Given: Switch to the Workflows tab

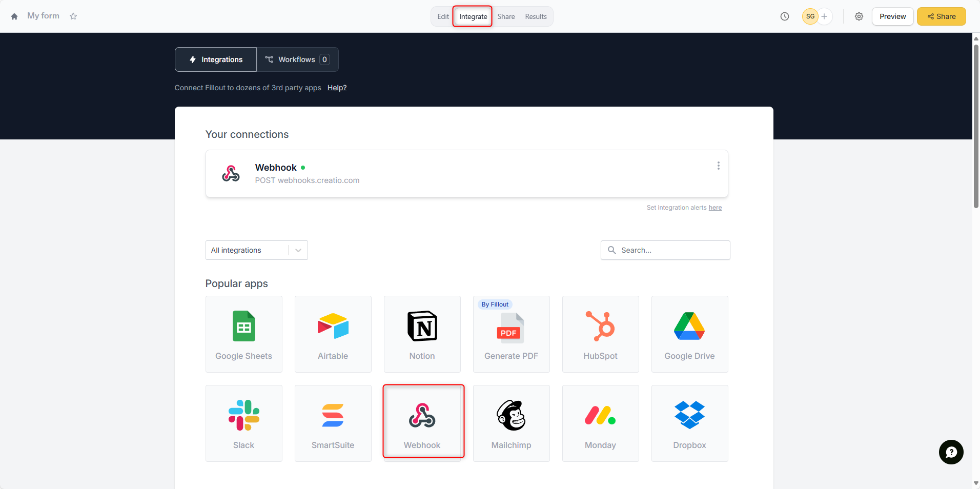Looking at the screenshot, I should point(297,59).
